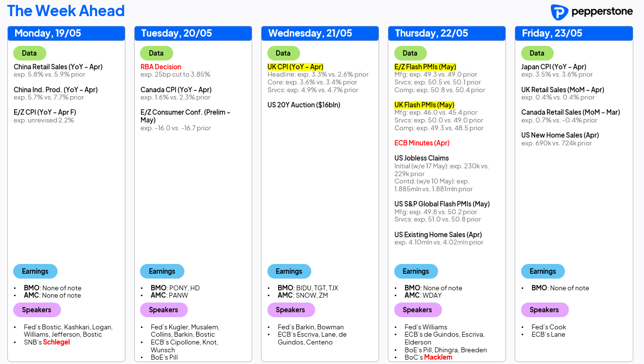Click the red RBA Decision entry
644x364 pixels.
(161, 67)
